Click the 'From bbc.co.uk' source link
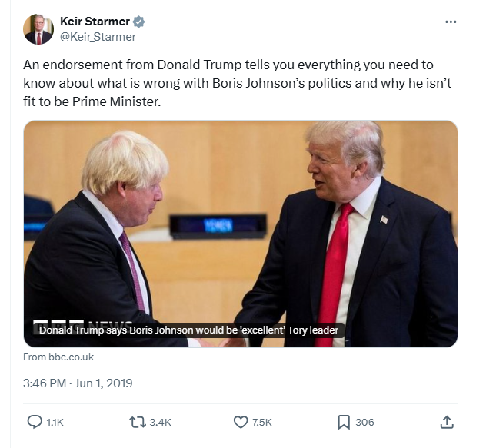The width and height of the screenshot is (486, 448). (x=58, y=357)
